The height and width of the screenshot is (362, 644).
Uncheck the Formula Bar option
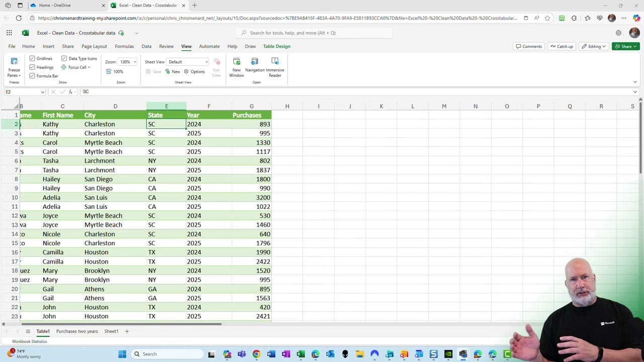(x=32, y=76)
